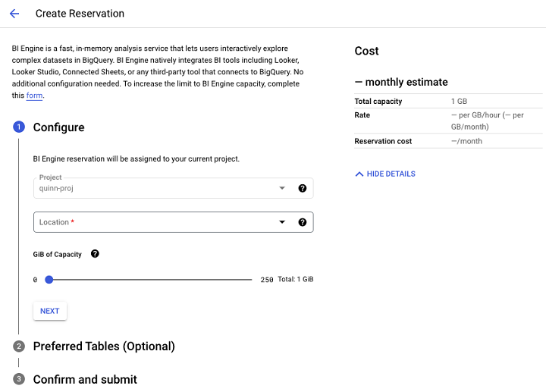Viewport: 546px width, 392px height.
Task: Select the Configure step heading
Action: tap(58, 127)
